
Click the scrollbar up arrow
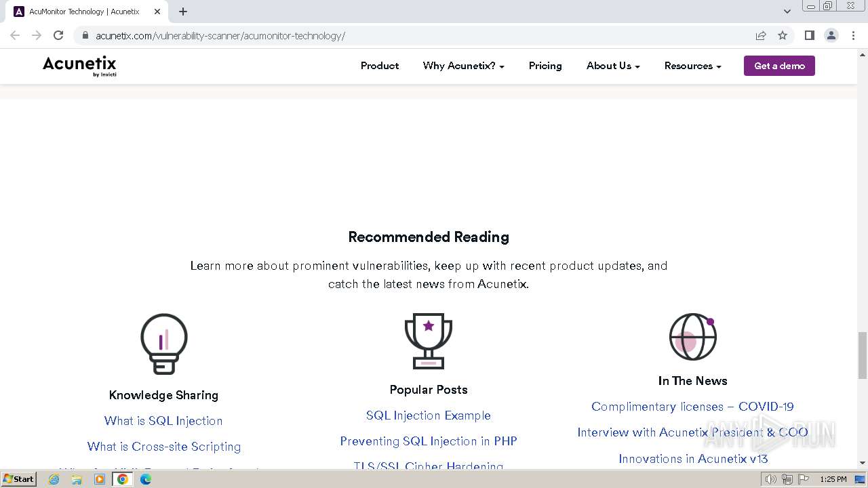(863, 56)
